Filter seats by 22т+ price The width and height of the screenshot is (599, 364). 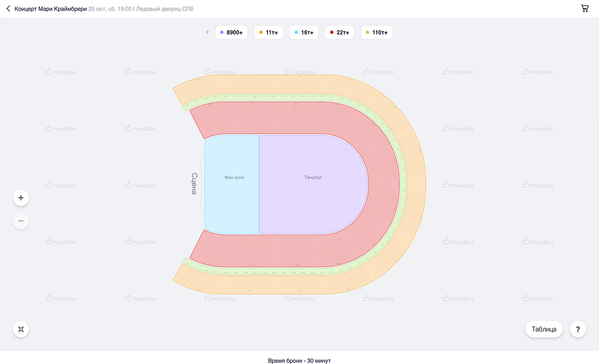click(x=339, y=32)
